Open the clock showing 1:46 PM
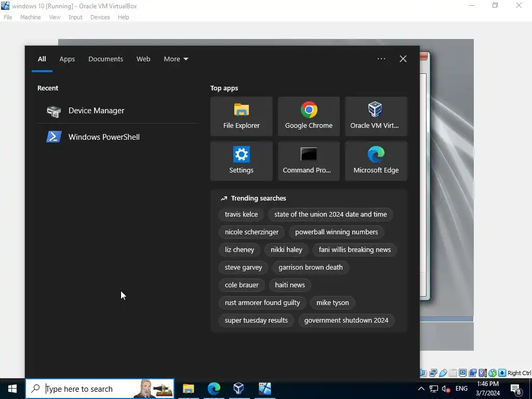 tap(487, 389)
